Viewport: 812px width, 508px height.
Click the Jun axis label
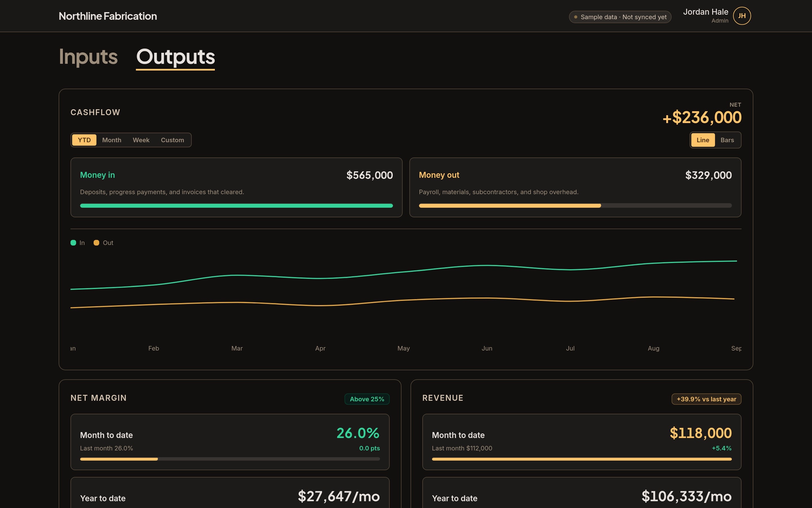[x=487, y=349]
